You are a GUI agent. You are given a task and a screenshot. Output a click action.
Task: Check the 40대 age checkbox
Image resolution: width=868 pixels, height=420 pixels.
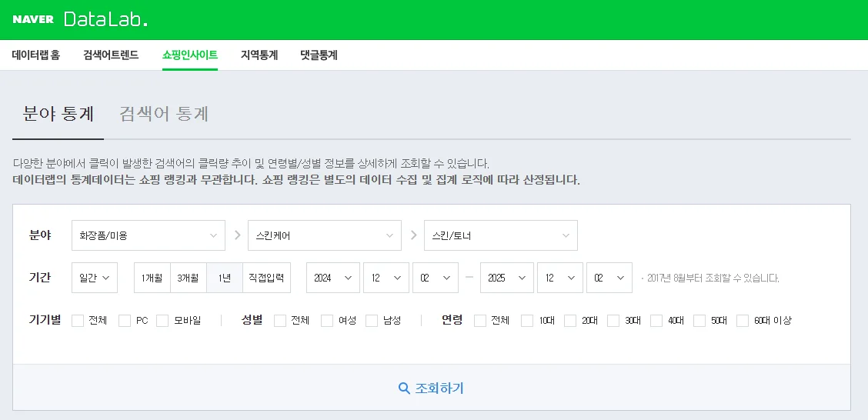(x=656, y=321)
